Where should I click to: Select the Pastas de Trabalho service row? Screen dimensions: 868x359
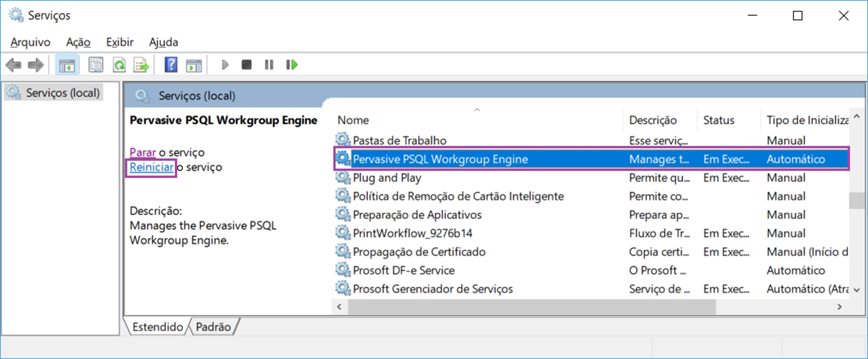pos(591,140)
